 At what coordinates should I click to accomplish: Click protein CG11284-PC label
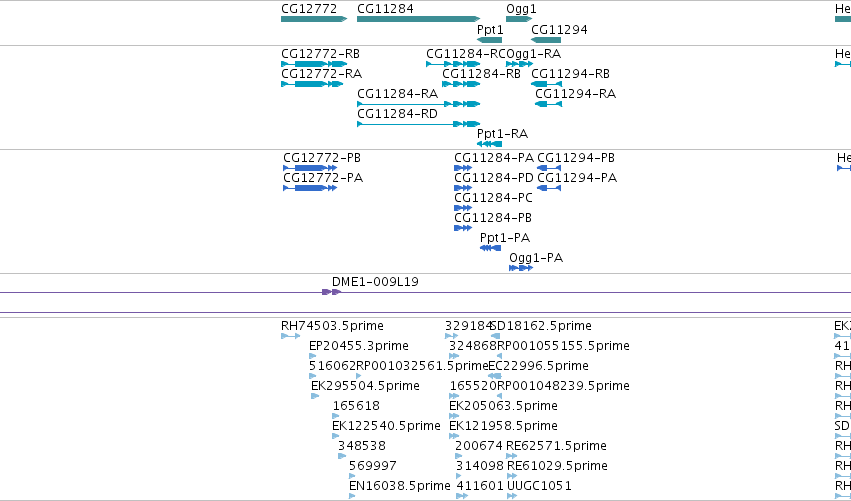[493, 198]
